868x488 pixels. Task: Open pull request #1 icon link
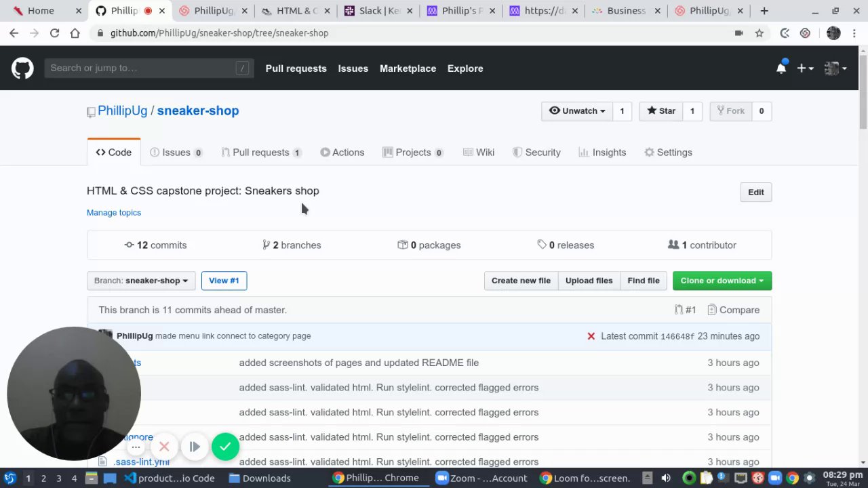click(x=685, y=310)
